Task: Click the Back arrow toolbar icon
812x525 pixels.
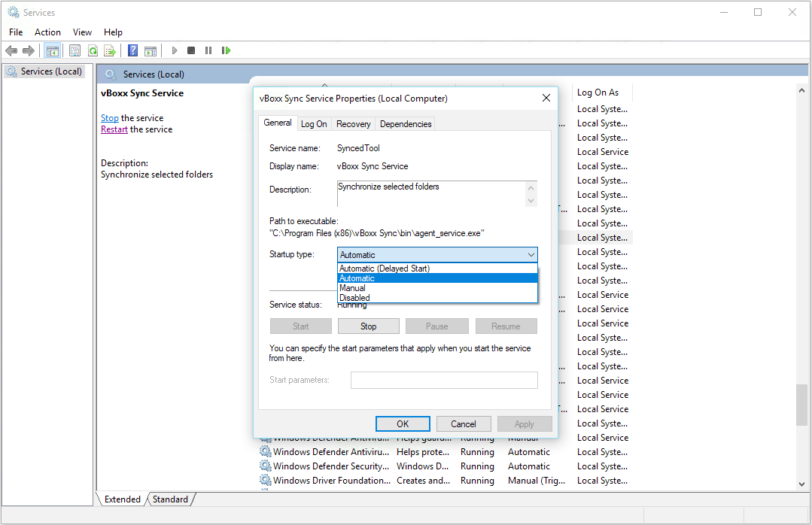Action: point(11,50)
